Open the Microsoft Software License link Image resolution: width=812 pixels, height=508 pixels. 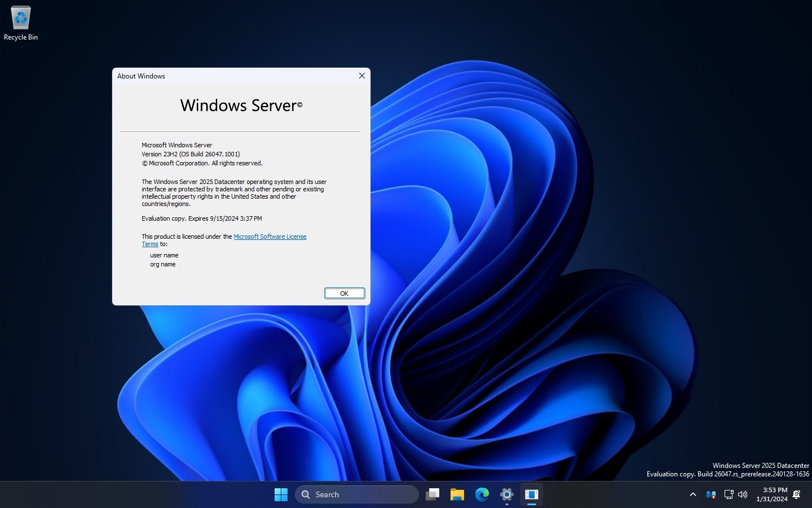point(270,237)
